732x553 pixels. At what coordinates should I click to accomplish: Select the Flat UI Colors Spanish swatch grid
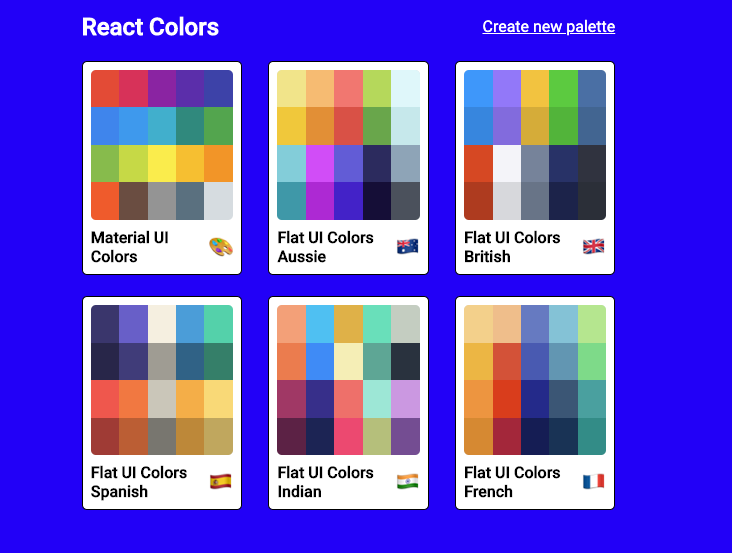click(x=162, y=380)
